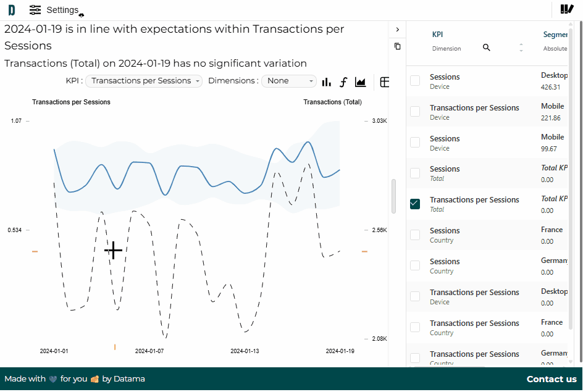Screen dimensions: 583x392
Task: Uncheck Transactions per Sessions Total checkbox
Action: [x=415, y=204]
